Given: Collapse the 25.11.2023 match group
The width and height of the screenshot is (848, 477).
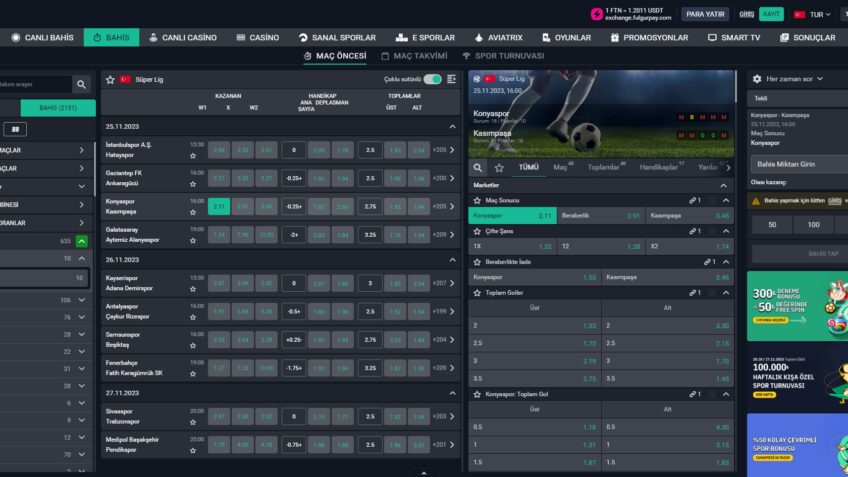Looking at the screenshot, I should tap(452, 127).
